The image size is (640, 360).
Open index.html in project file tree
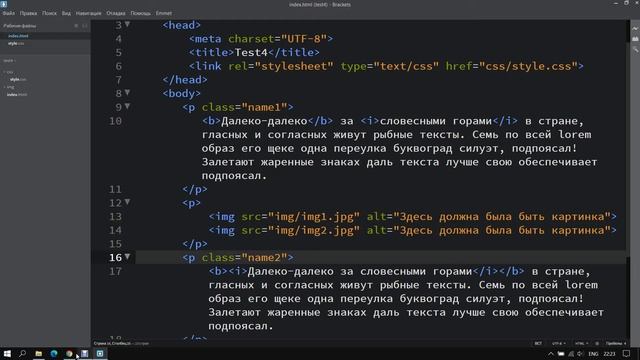pyautogui.click(x=17, y=94)
